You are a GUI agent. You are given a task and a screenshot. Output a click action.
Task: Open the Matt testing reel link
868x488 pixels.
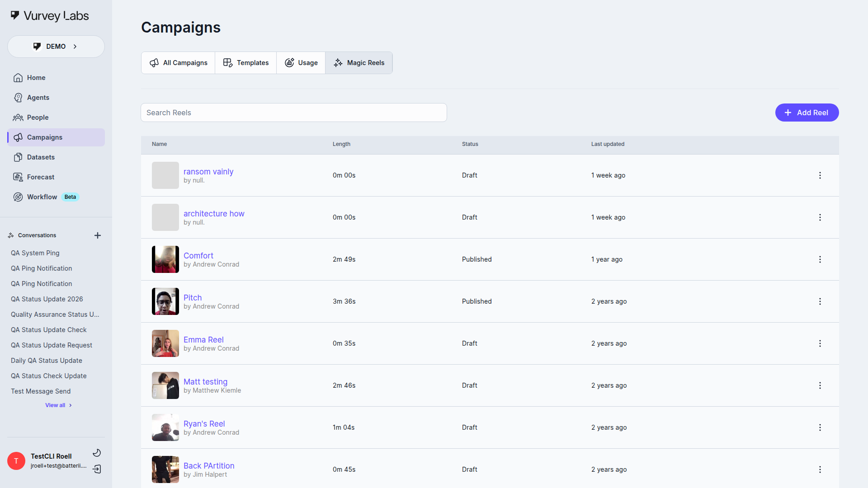coord(205,382)
